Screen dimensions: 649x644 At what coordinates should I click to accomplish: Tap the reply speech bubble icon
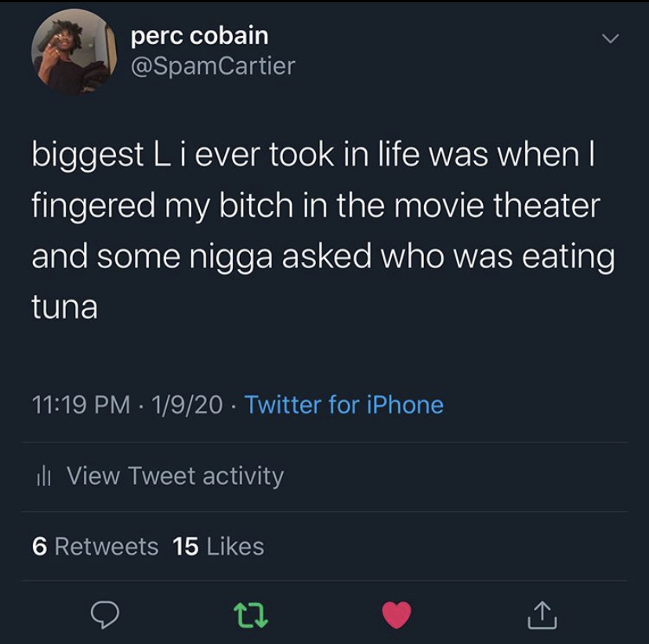coord(104,616)
